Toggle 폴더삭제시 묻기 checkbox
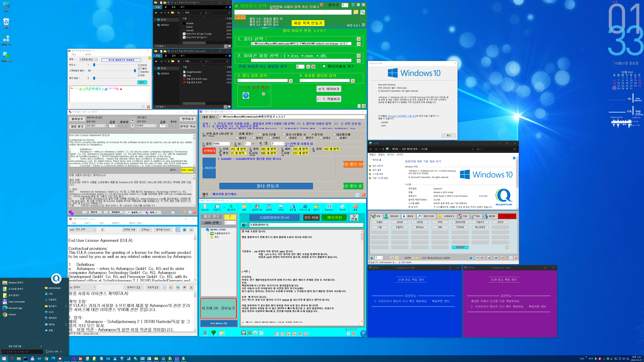The height and width of the screenshot is (362, 644). coord(324,66)
